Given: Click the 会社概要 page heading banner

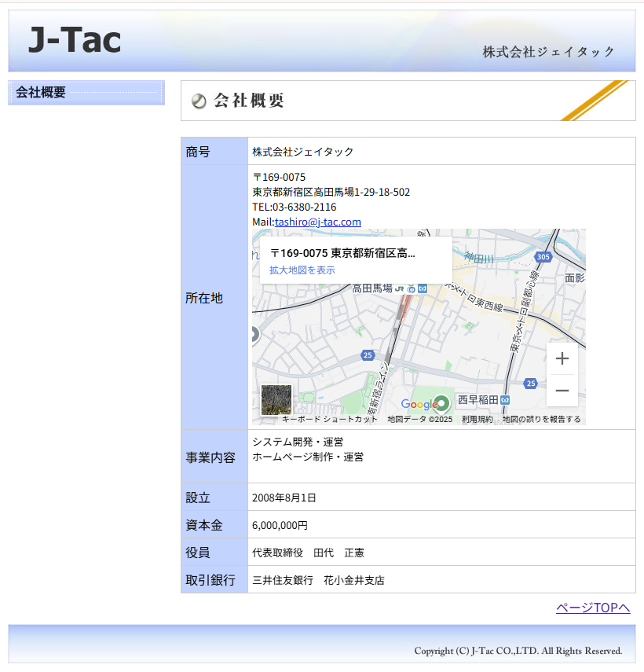Looking at the screenshot, I should click(x=249, y=101).
